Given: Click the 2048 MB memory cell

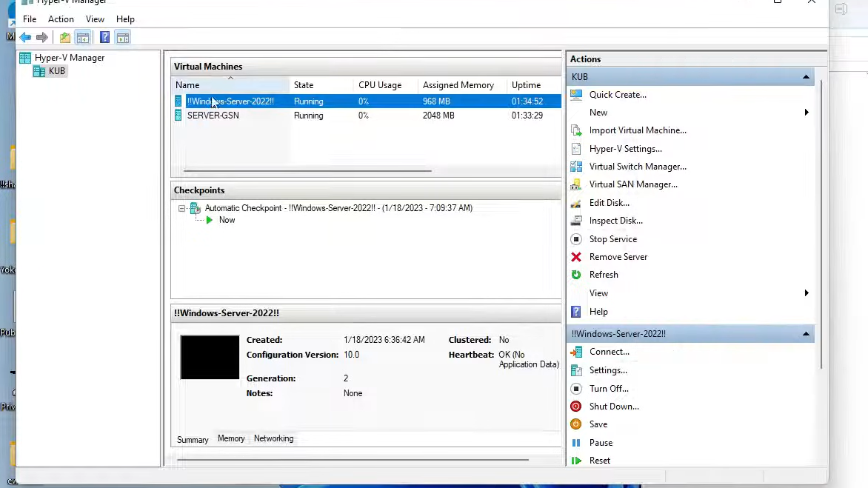Looking at the screenshot, I should click(x=438, y=116).
